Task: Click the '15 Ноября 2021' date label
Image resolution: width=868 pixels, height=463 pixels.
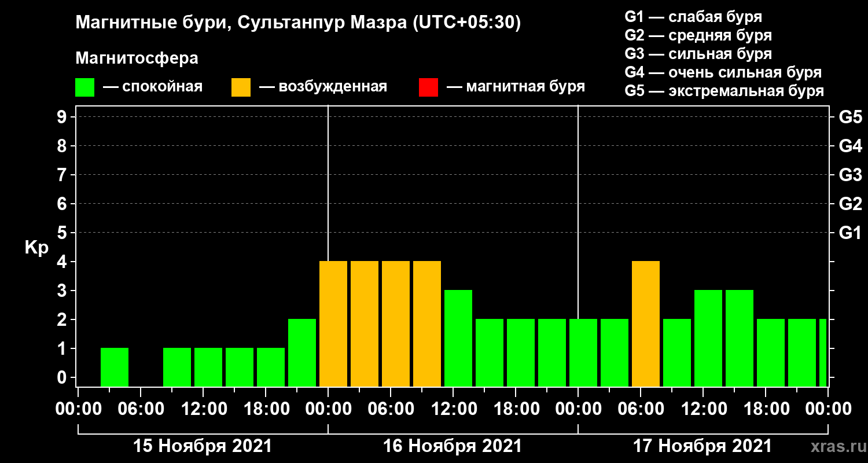Action: (203, 446)
